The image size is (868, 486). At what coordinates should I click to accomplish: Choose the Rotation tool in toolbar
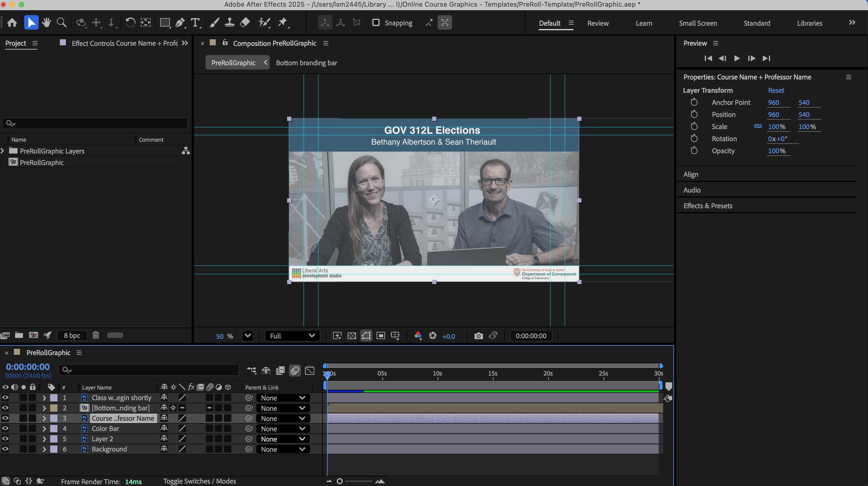(x=130, y=23)
